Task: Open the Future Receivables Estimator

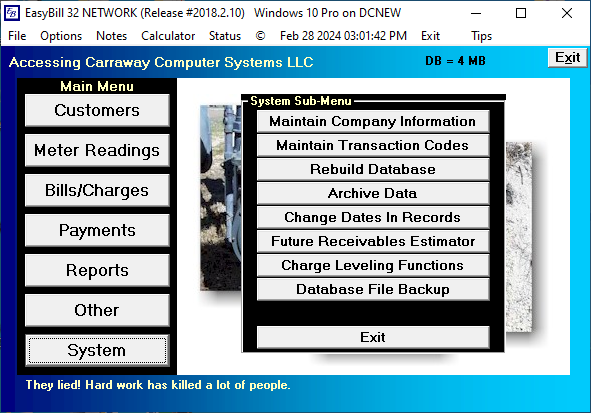Action: pos(373,241)
